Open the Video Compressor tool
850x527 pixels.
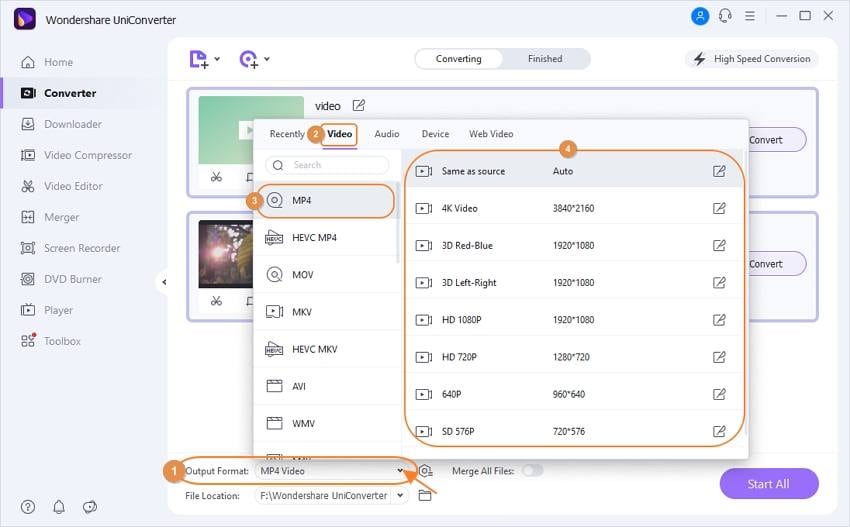76,155
